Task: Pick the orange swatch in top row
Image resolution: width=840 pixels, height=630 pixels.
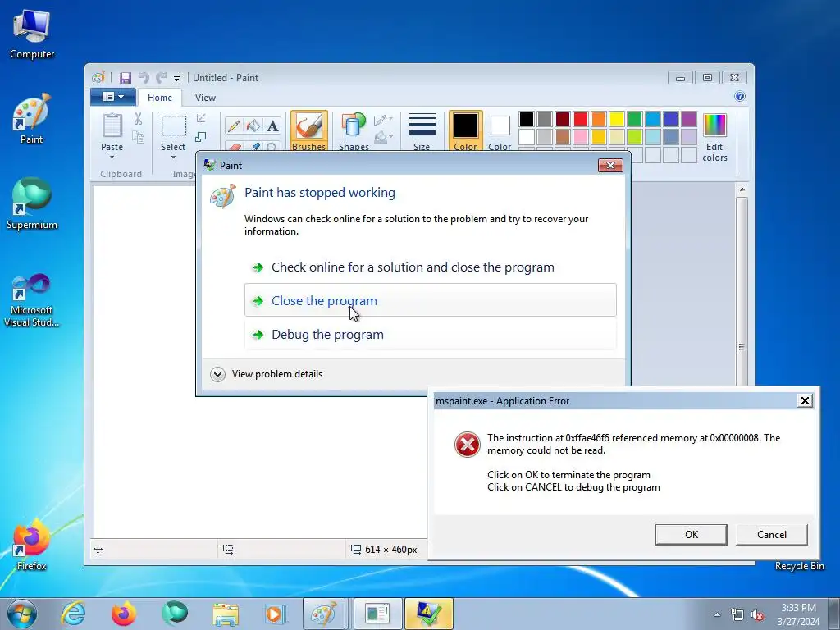Action: (599, 119)
